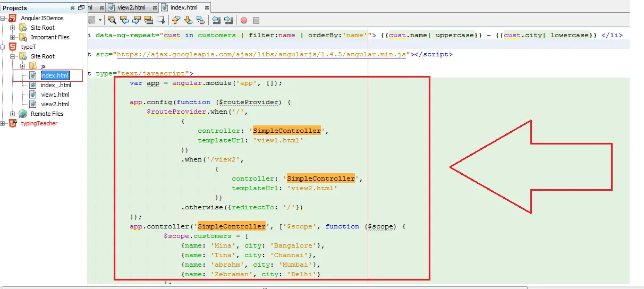Image resolution: width=644 pixels, height=289 pixels.
Task: Click Find Previous Occurrence toolbar icon
Action: (x=124, y=20)
